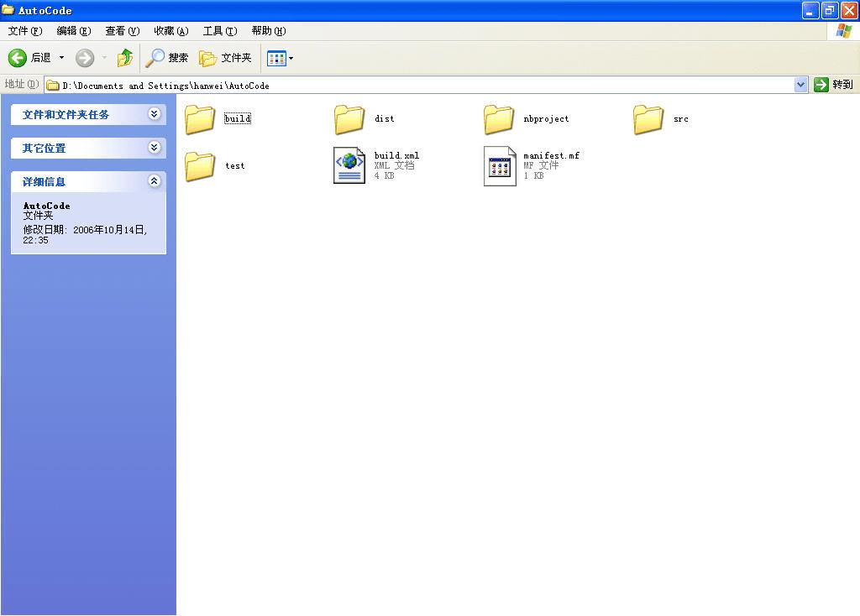Select the nbproject folder icon
The image size is (860, 616).
pyautogui.click(x=499, y=119)
